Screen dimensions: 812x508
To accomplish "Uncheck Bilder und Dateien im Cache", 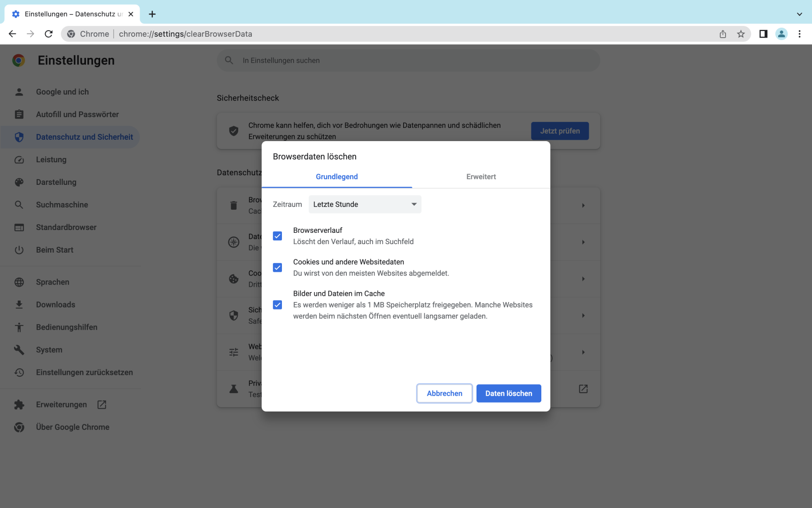I will click(278, 305).
